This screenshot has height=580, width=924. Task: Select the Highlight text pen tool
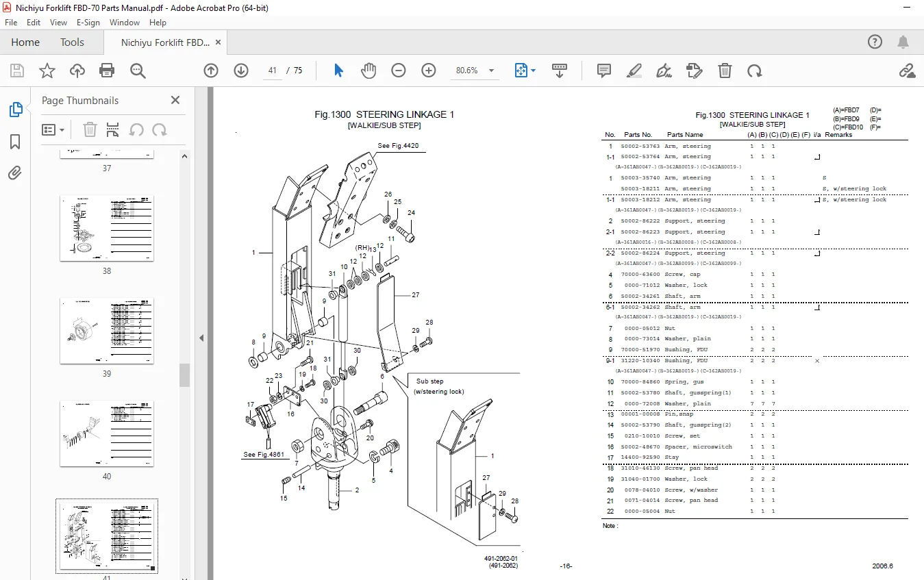pyautogui.click(x=634, y=71)
